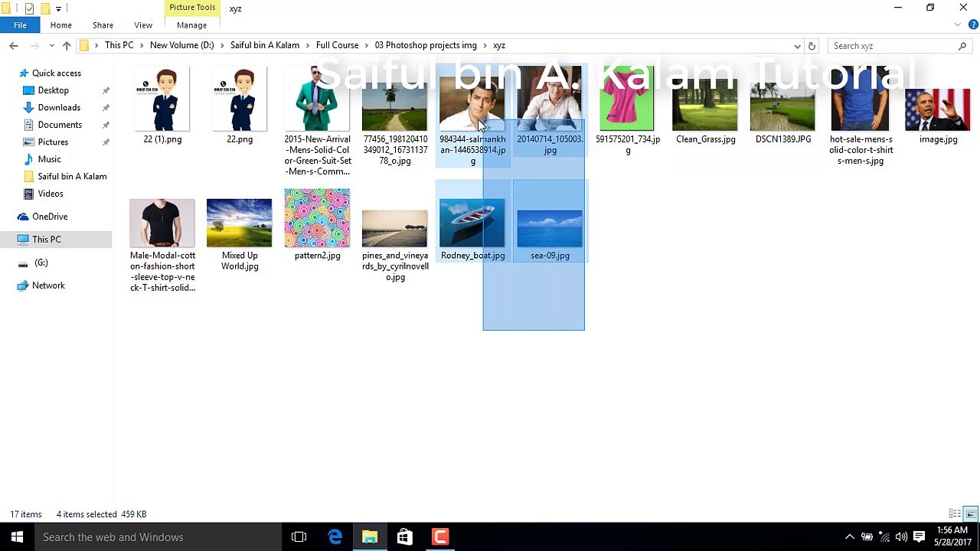Screen dimensions: 980x551
Task: Open the File menu
Action: (20, 25)
